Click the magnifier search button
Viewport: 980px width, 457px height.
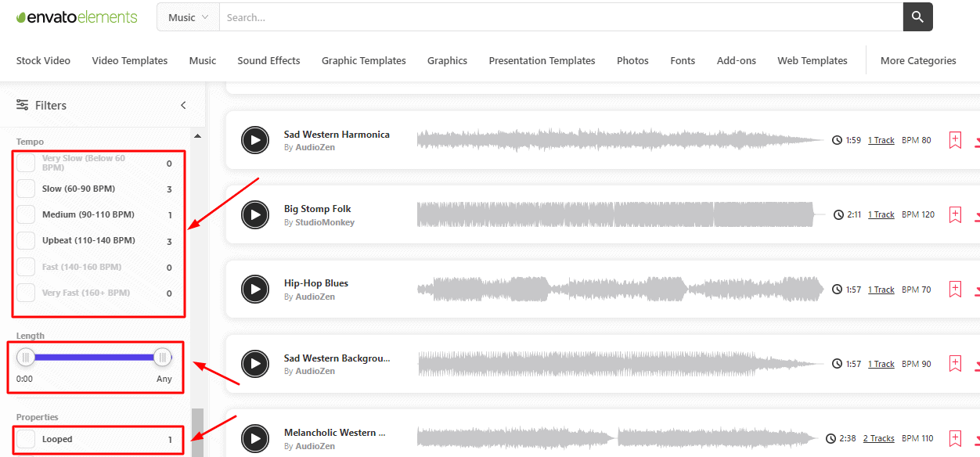pyautogui.click(x=917, y=17)
